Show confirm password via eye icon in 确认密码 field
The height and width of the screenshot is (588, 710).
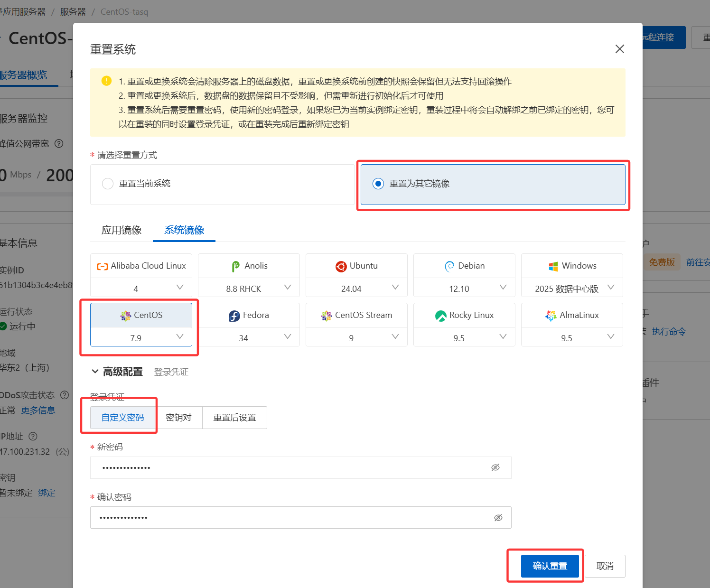[498, 518]
